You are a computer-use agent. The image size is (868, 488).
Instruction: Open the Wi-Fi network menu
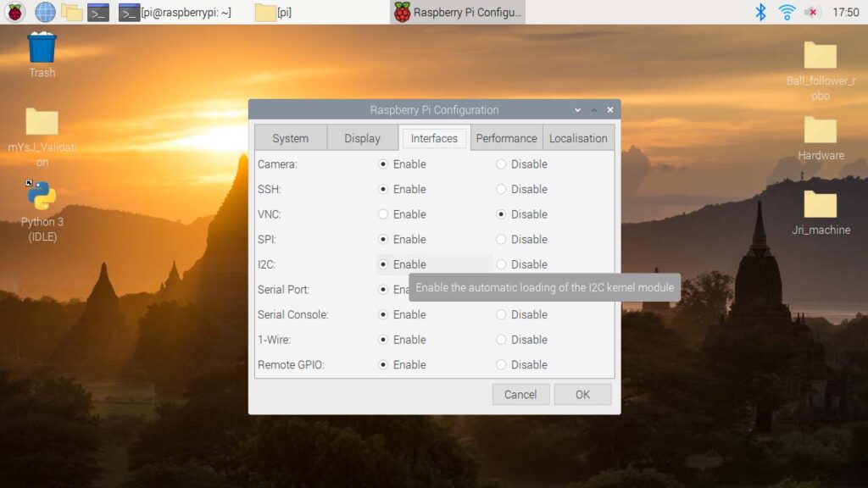pyautogui.click(x=787, y=12)
